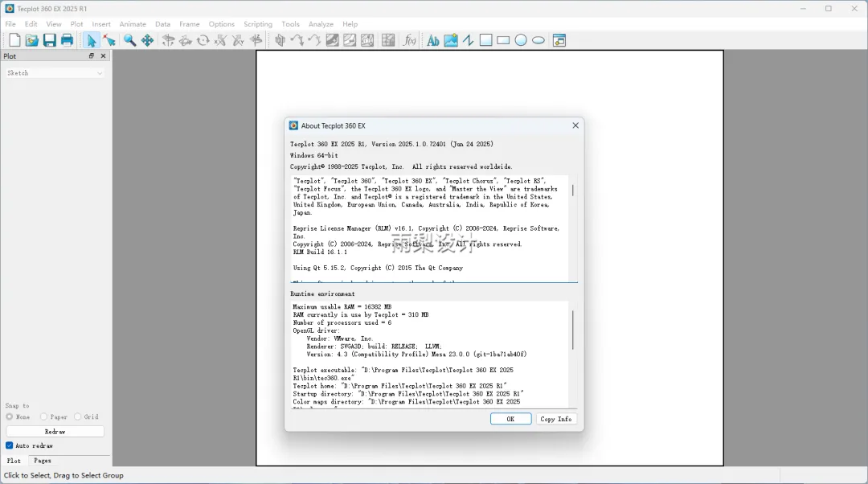Click the 'Using Qt 5.15.2' copyright line
The height and width of the screenshot is (484, 868).
pyautogui.click(x=378, y=268)
